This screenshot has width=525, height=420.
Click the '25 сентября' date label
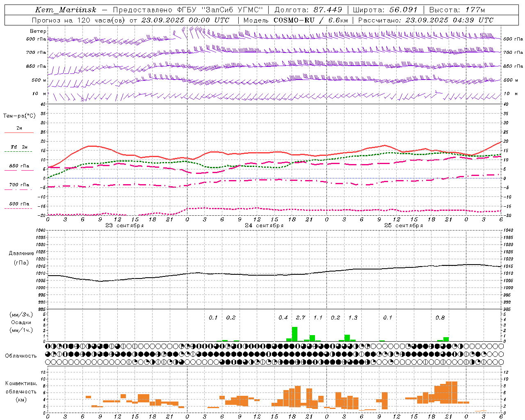[x=404, y=226]
